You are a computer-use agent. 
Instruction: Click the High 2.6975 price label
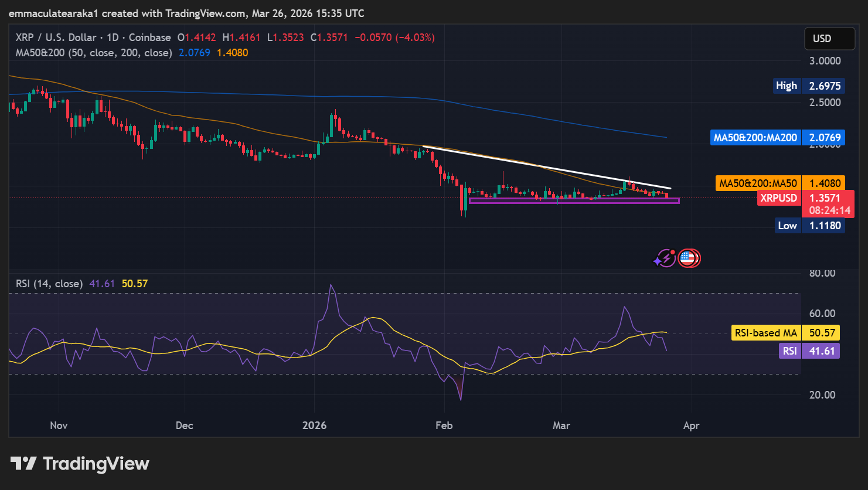tap(809, 86)
